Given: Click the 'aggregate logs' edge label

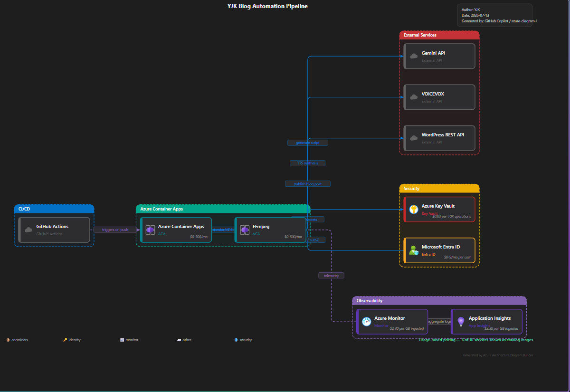Looking at the screenshot, I should [439, 322].
